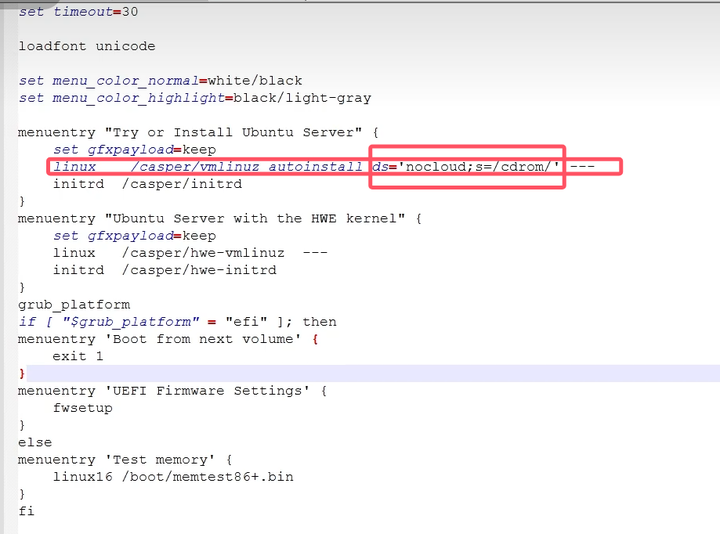The width and height of the screenshot is (720, 534).
Task: Click the 'linux /casper/hwe-vmlinuz ---' line
Action: pyautogui.click(x=190, y=253)
